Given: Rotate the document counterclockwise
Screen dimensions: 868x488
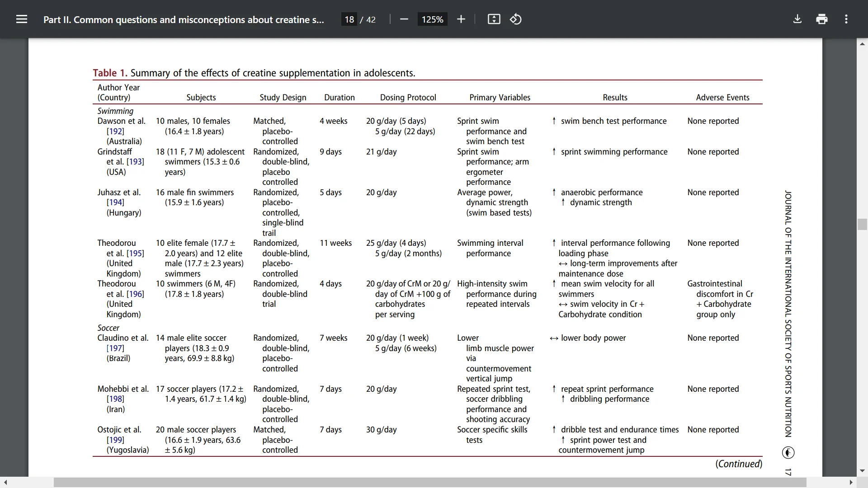Looking at the screenshot, I should click(516, 19).
